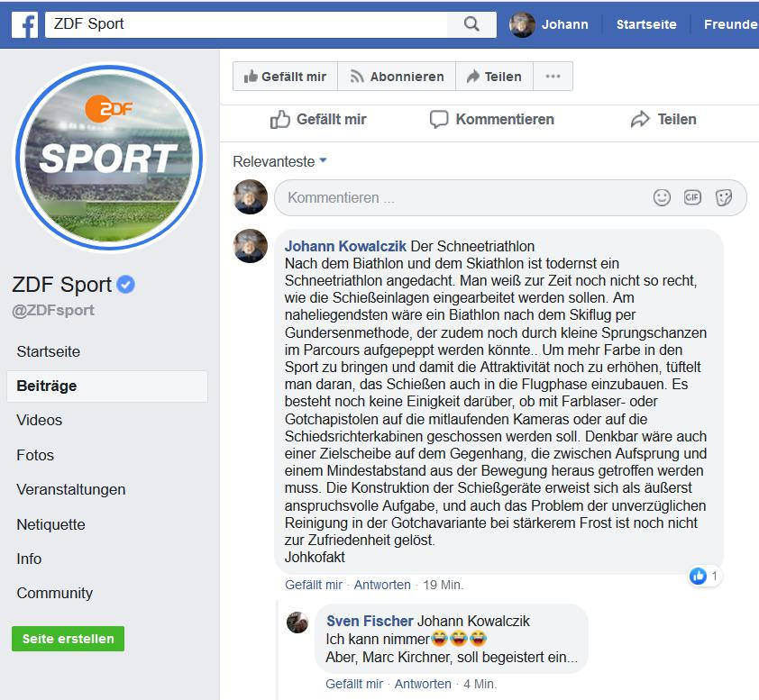Open the sticker picker icon
Viewport: 759px width, 700px height.
click(x=724, y=197)
